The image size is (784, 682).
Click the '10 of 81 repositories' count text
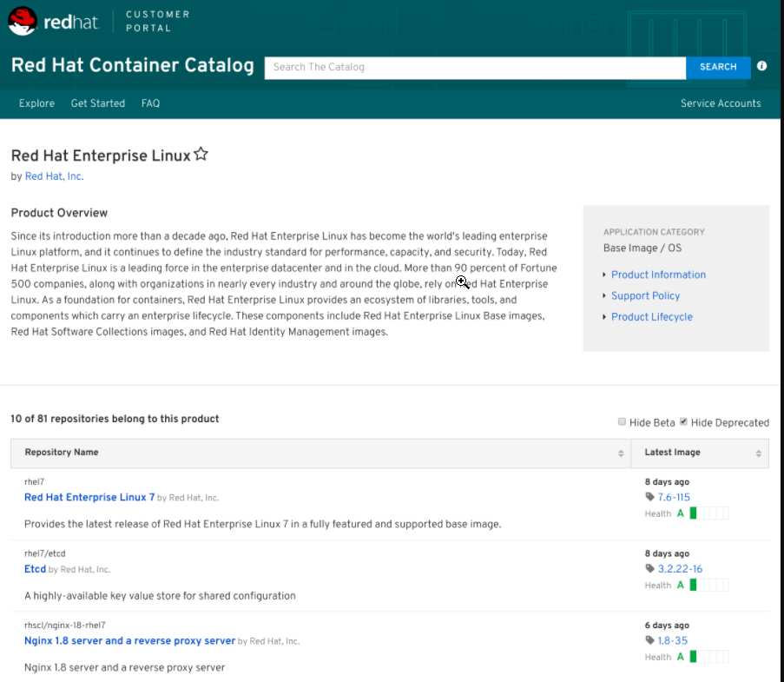[x=115, y=418]
